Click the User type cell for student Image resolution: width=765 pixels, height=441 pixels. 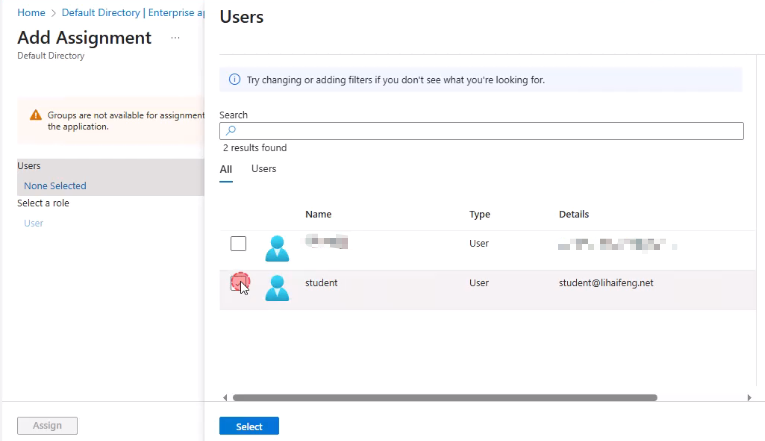479,283
